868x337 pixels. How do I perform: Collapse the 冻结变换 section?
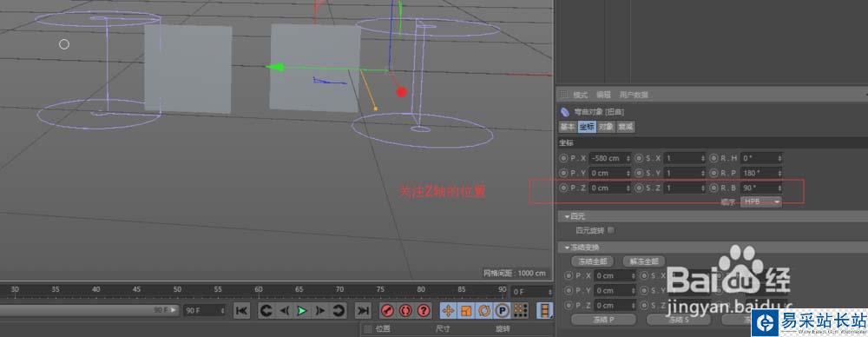568,248
